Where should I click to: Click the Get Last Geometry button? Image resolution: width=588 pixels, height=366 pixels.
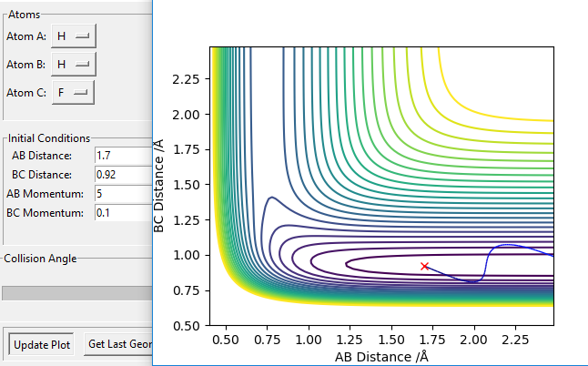click(x=118, y=344)
